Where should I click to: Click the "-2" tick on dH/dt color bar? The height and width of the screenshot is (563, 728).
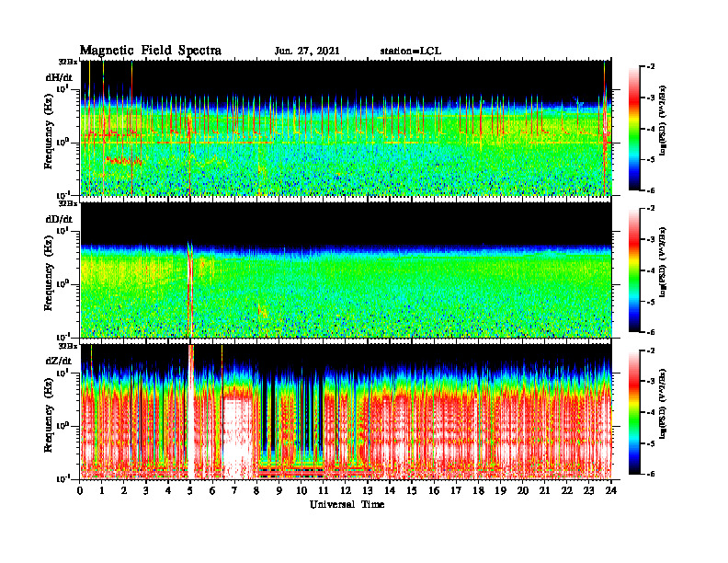(651, 67)
